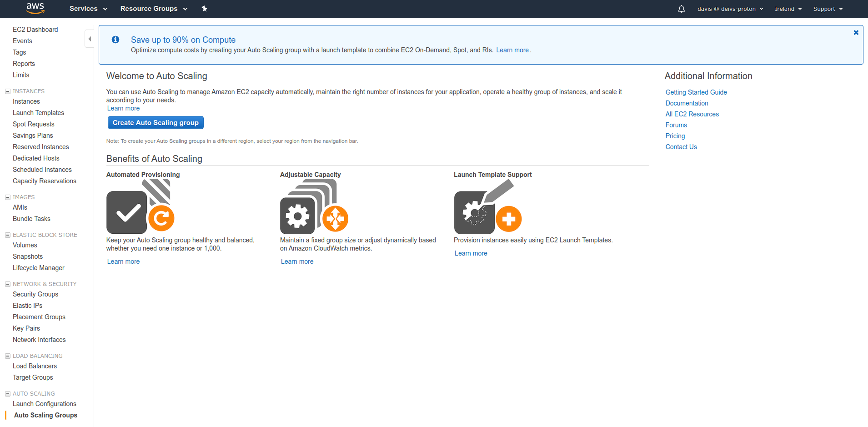
Task: Open Elastic IPs
Action: coord(27,306)
